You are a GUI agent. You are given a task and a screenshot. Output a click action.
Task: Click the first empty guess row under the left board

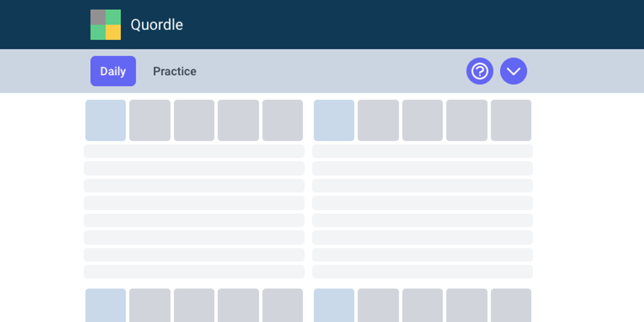[194, 151]
